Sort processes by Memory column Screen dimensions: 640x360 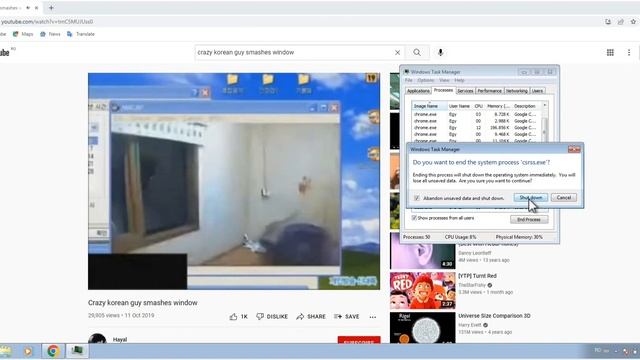(x=498, y=106)
